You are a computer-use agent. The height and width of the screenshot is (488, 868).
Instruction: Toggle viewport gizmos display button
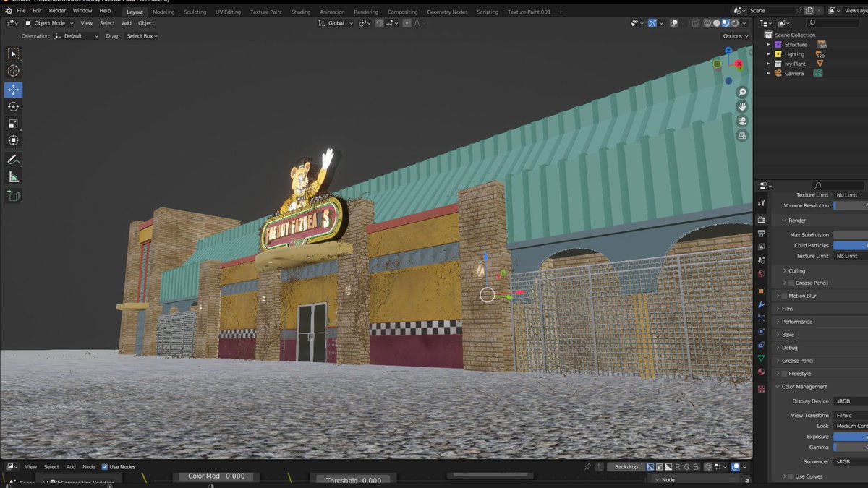[652, 23]
